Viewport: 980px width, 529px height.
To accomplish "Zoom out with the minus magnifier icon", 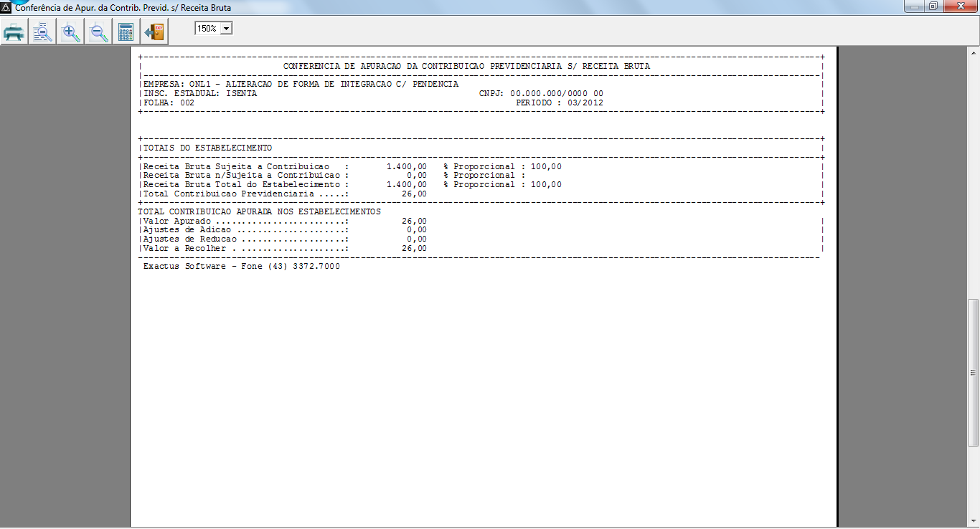I will (98, 32).
